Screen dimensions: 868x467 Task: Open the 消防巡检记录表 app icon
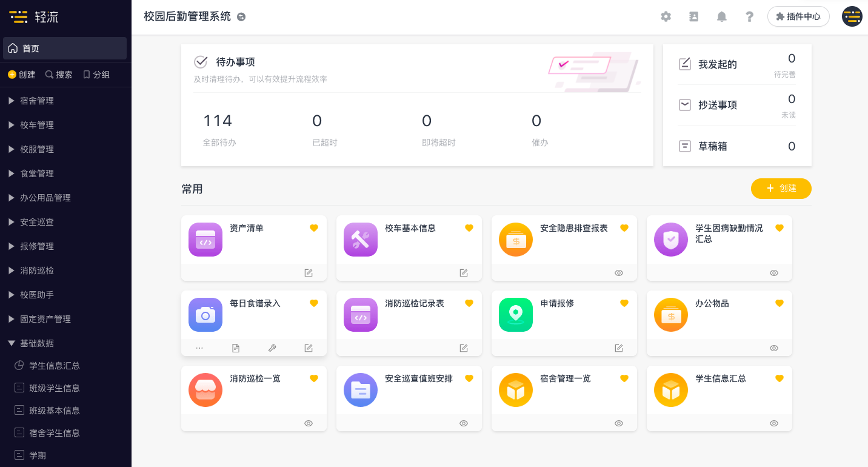tap(361, 315)
